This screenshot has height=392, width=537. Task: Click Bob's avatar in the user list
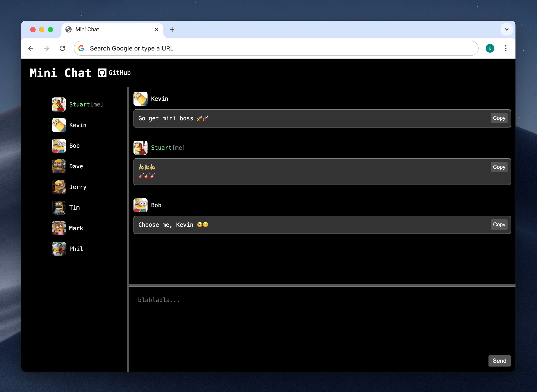click(x=59, y=146)
